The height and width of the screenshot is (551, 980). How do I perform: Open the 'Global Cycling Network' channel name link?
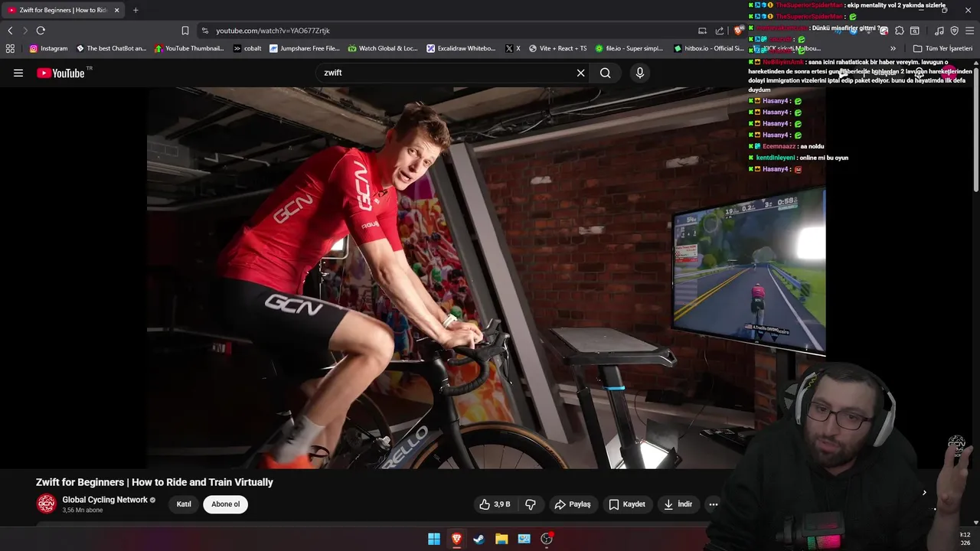[x=105, y=500]
